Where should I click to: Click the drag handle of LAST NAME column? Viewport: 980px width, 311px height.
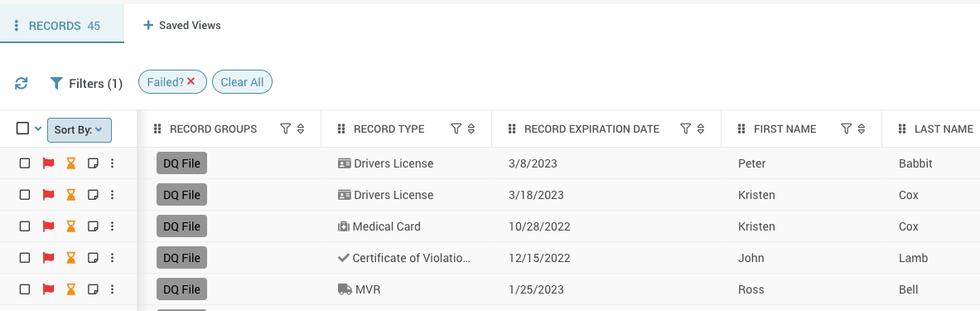(x=902, y=129)
